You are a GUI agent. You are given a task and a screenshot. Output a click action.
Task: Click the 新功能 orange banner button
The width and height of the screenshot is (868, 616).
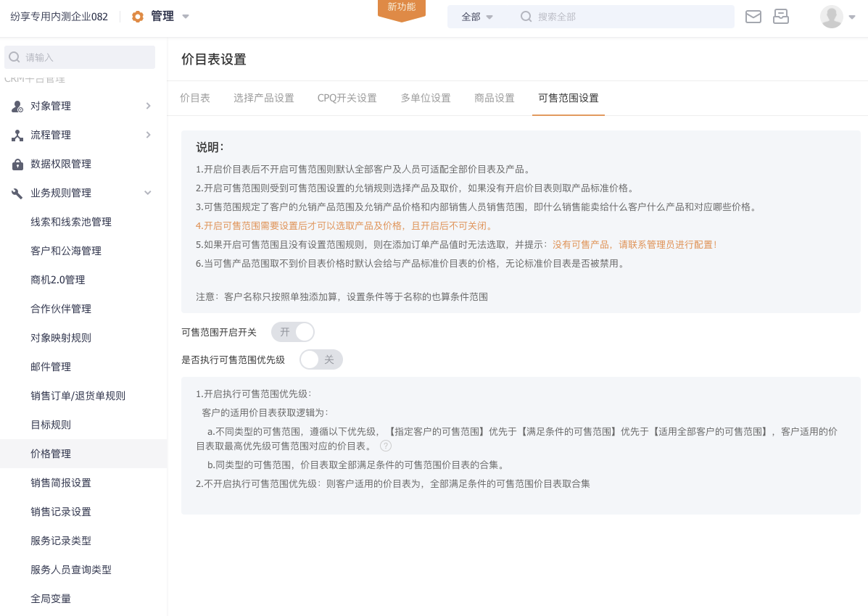[x=401, y=8]
